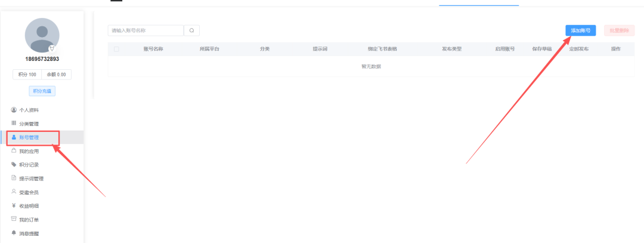Click the 个人资料 person icon
644x243 pixels.
click(x=14, y=110)
